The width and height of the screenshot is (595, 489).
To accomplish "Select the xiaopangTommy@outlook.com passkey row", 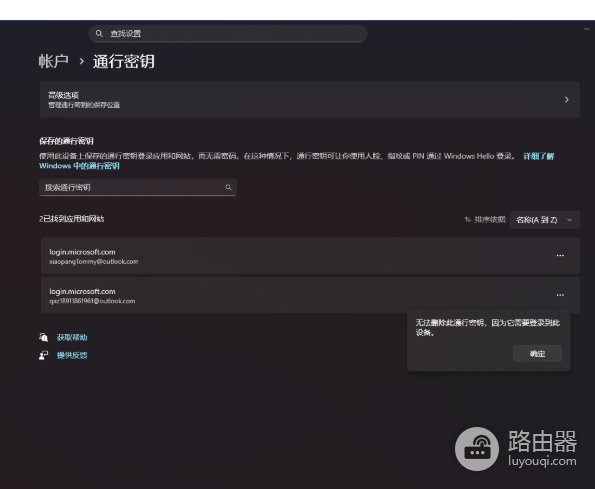I will (x=310, y=256).
